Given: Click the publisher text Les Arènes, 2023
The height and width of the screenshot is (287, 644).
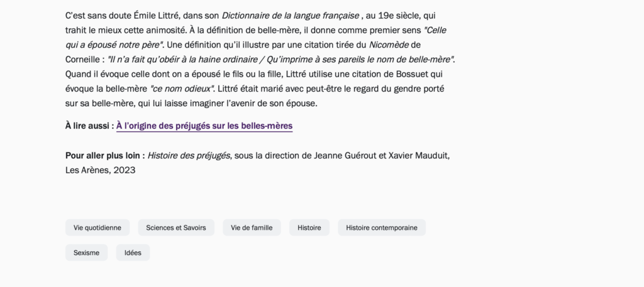Looking at the screenshot, I should click(100, 171).
